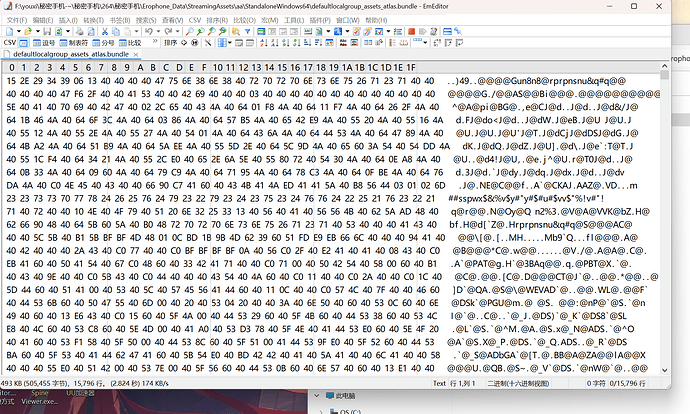
Task: Click the Bookmark blue bar icon
Action: pos(448,31)
